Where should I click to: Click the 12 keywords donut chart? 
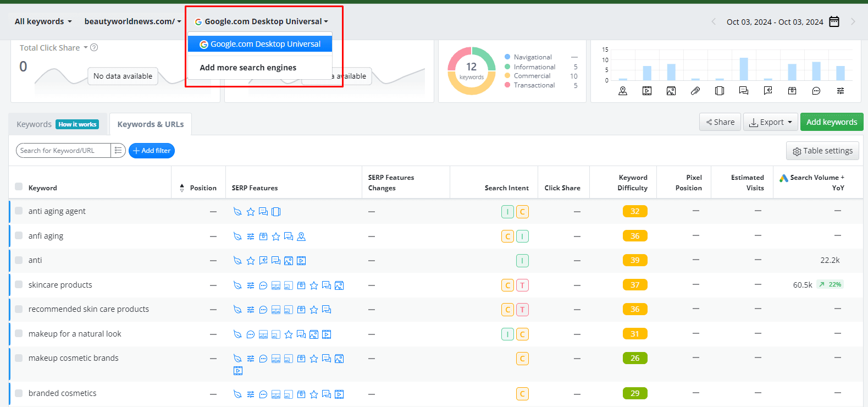tap(471, 70)
